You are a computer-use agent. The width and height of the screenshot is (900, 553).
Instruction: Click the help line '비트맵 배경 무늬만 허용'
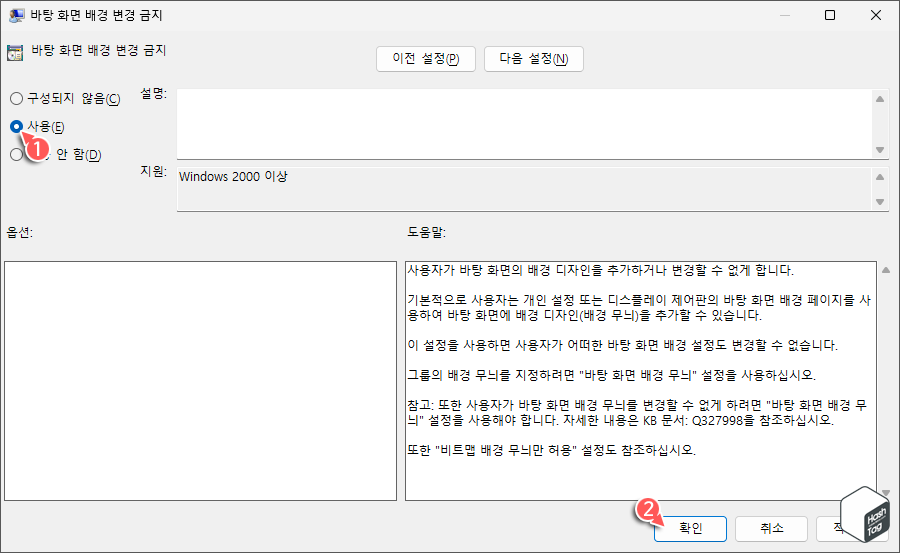coord(552,450)
